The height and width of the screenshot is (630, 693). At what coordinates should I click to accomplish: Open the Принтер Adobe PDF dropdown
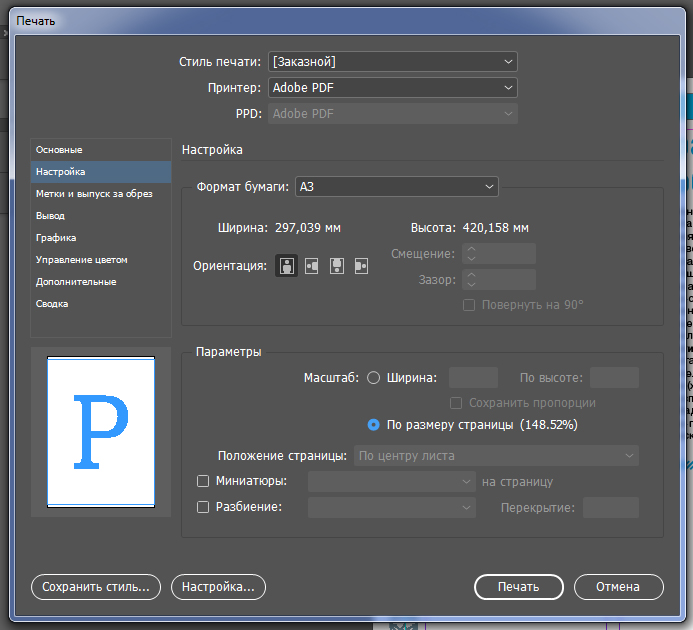click(x=392, y=88)
